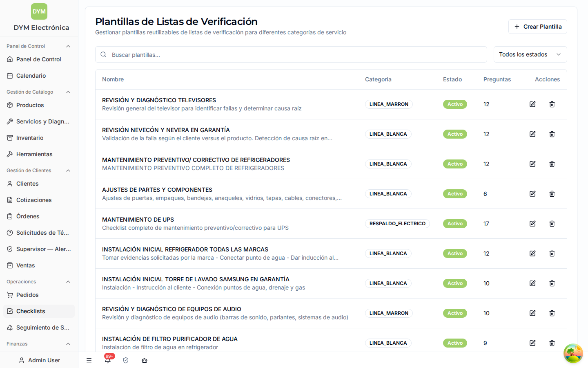Click LINEA_MARRON badge in TELEVISORES row
The height and width of the screenshot is (368, 588).
pos(389,104)
